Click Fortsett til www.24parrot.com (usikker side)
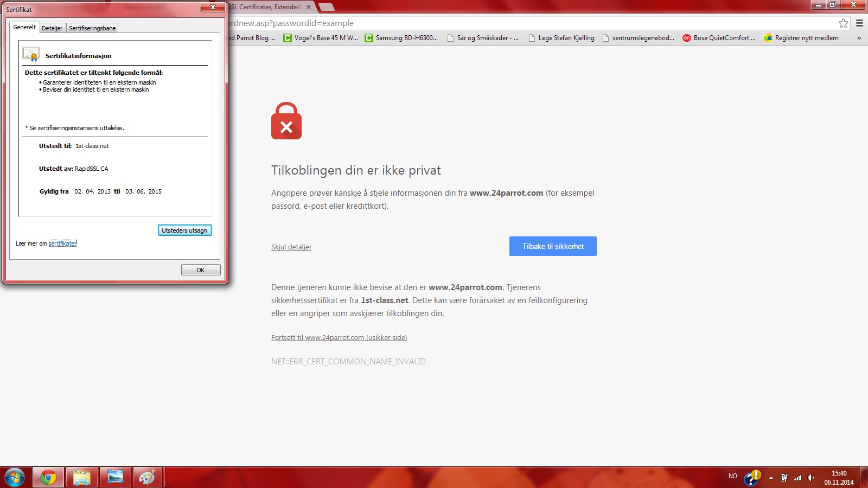Image resolution: width=868 pixels, height=488 pixels. 339,338
